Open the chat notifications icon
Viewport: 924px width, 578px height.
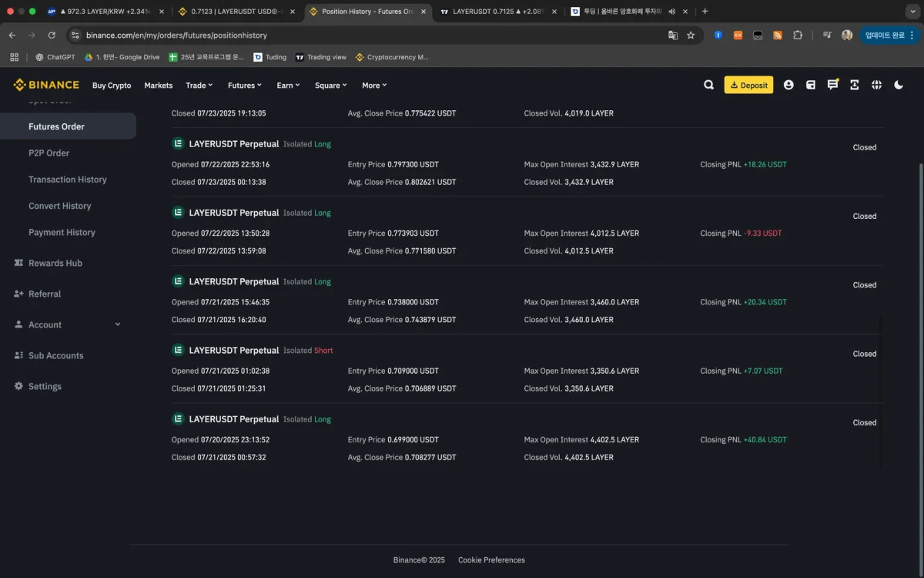click(x=832, y=85)
